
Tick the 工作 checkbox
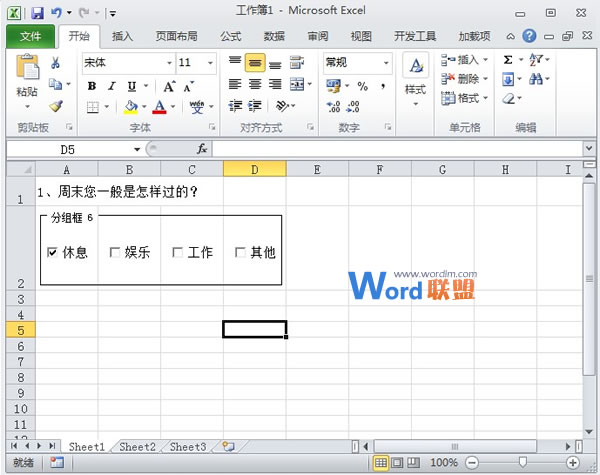[177, 253]
